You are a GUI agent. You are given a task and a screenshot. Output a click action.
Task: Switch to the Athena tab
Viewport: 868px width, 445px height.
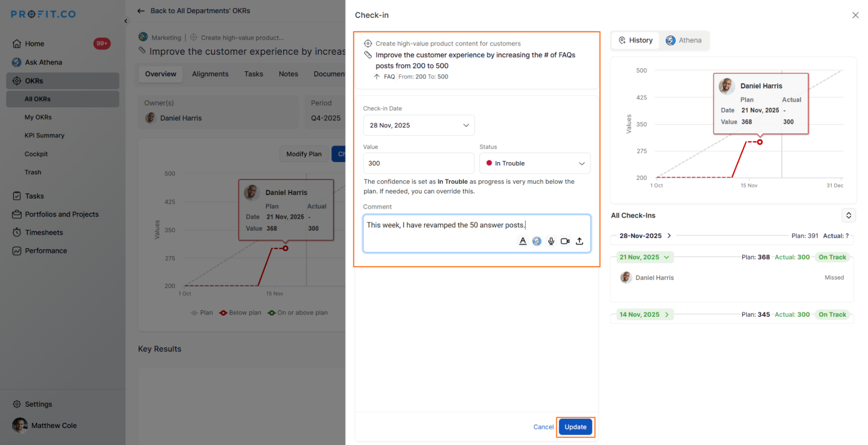click(x=684, y=40)
